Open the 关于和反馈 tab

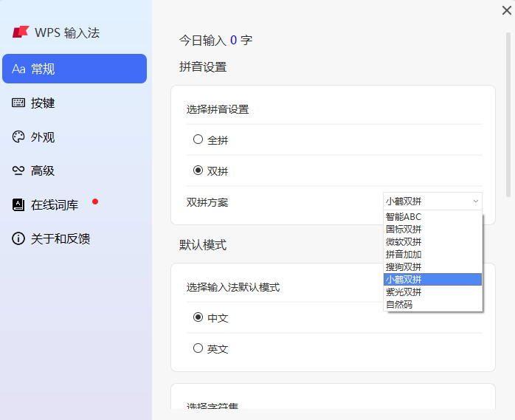point(75,238)
